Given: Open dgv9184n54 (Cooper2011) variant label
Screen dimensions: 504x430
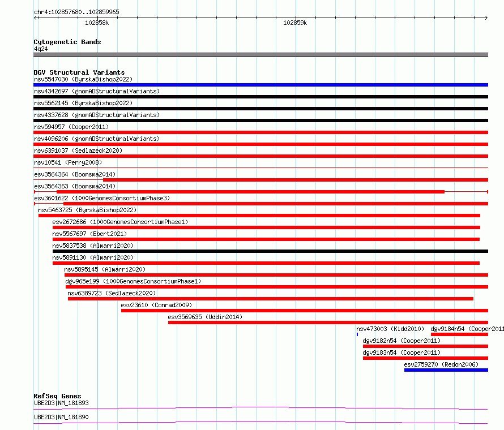Looking at the screenshot, I should pos(467,329).
